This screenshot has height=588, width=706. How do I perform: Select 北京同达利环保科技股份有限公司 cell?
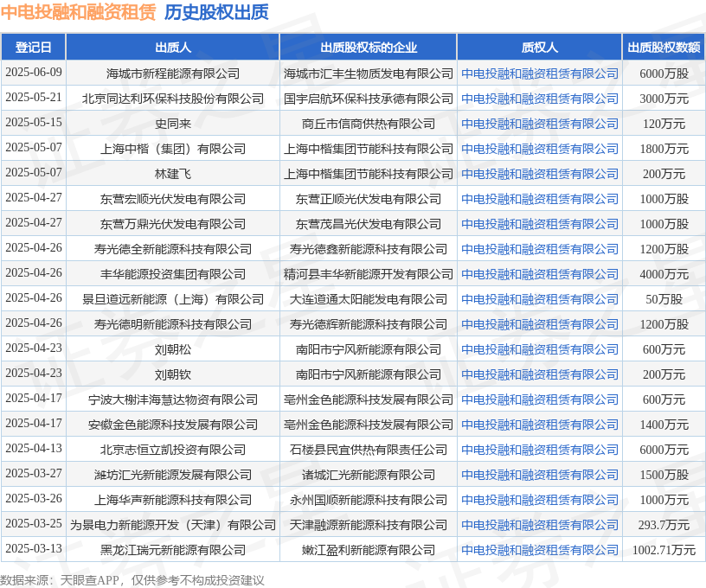tap(173, 99)
